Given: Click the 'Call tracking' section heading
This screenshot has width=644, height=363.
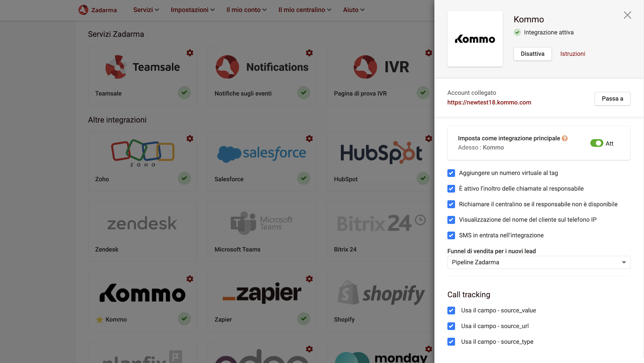Looking at the screenshot, I should pyautogui.click(x=469, y=295).
